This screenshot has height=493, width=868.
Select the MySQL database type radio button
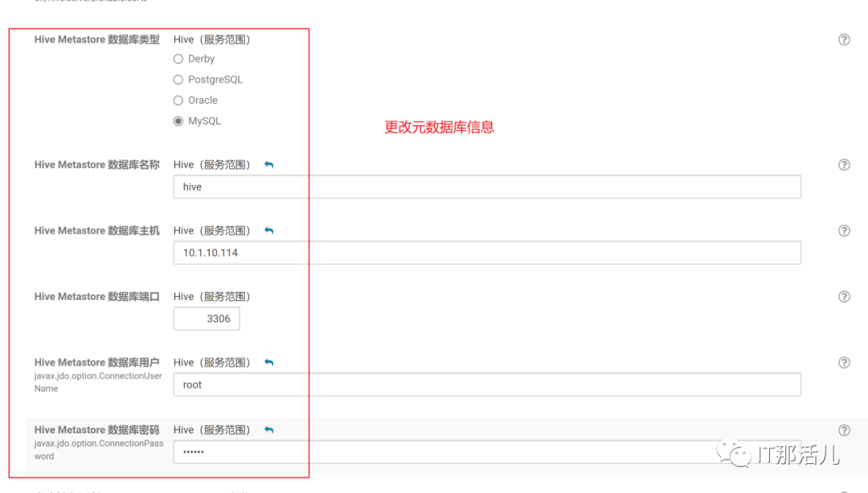(x=178, y=121)
